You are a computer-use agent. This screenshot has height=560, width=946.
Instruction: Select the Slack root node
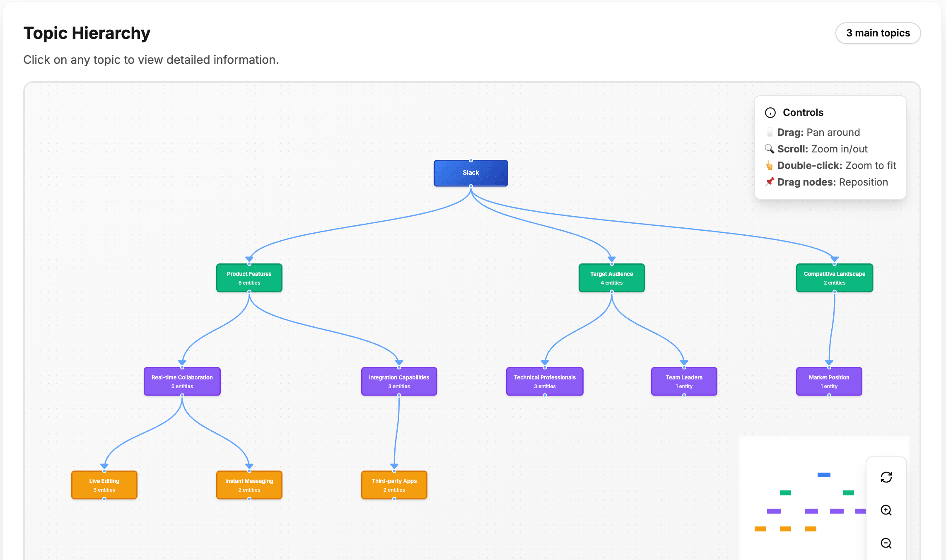point(471,173)
